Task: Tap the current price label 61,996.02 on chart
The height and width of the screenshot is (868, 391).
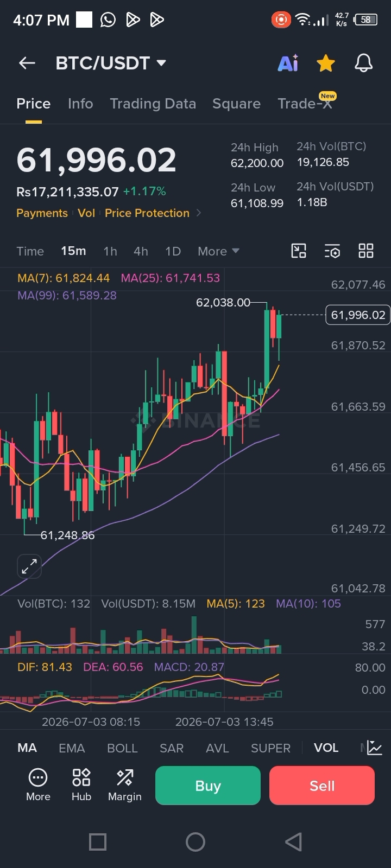Action: click(358, 315)
